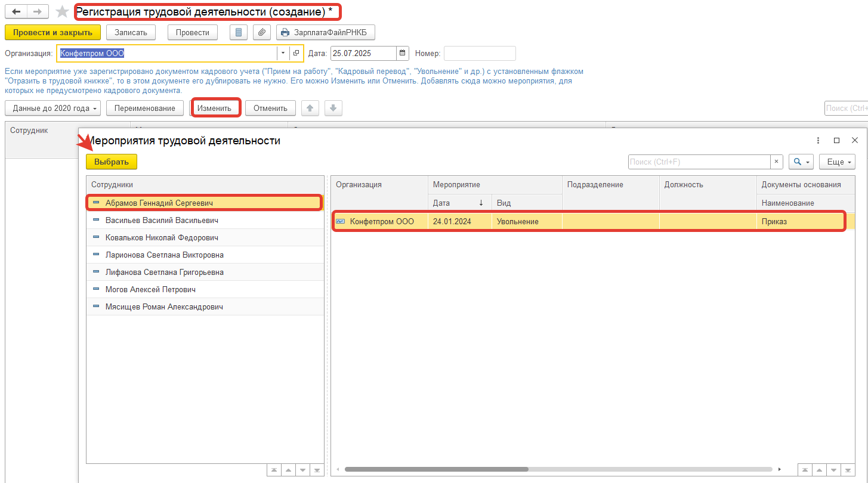The image size is (868, 483).
Task: Open Данные до 2020 года dropdown
Action: pos(52,108)
